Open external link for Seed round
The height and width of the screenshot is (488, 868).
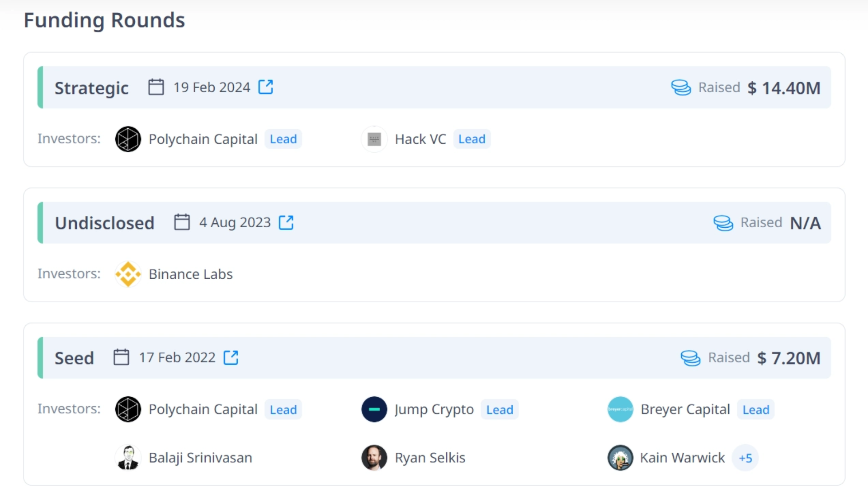(231, 357)
